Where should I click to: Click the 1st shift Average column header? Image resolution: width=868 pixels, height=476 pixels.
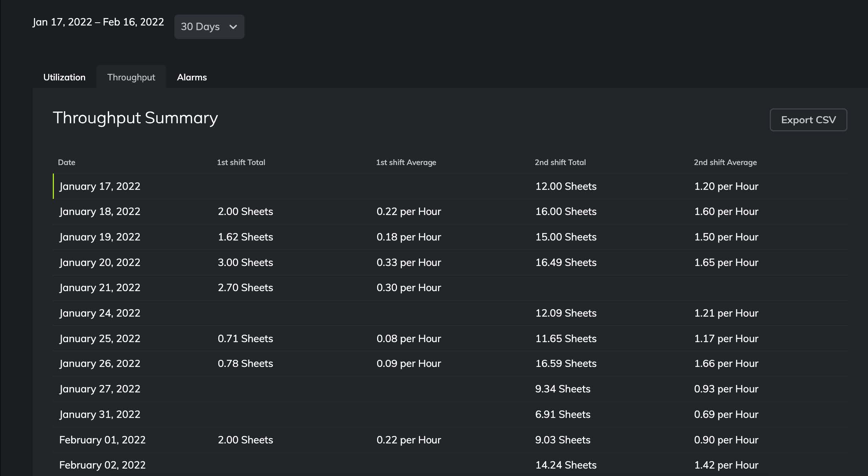click(x=406, y=162)
